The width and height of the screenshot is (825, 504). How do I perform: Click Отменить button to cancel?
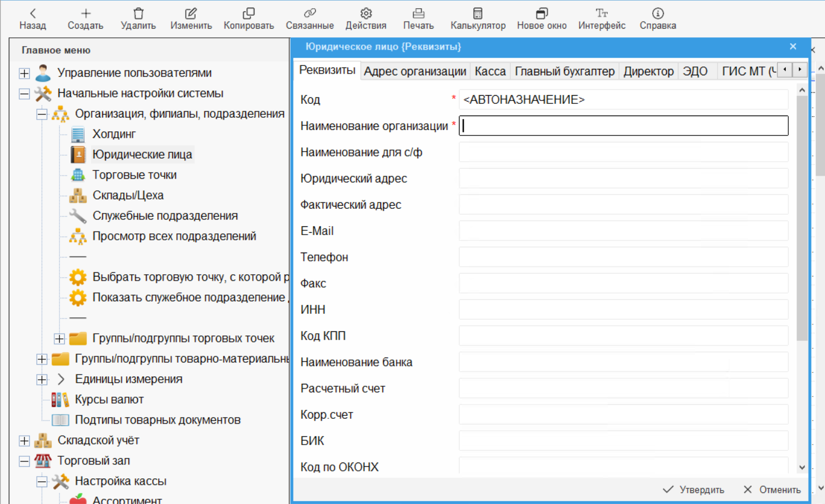point(772,489)
